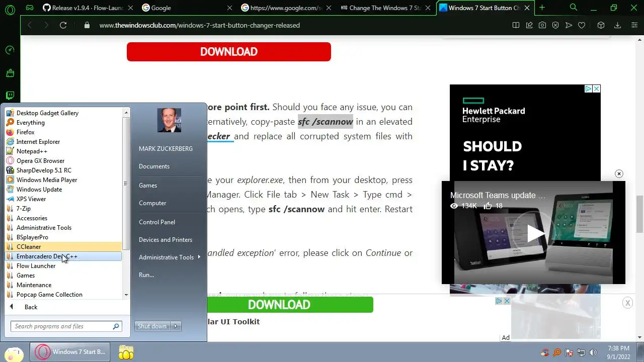The width and height of the screenshot is (644, 362).
Task: Click MARK ZUCKERBERG user name
Action: click(x=166, y=148)
